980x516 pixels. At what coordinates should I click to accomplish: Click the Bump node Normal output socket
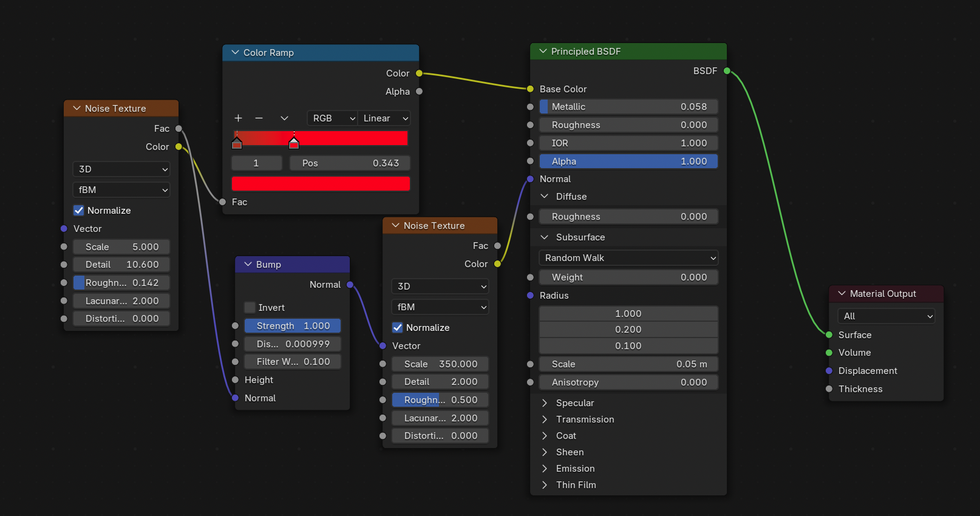coord(350,285)
